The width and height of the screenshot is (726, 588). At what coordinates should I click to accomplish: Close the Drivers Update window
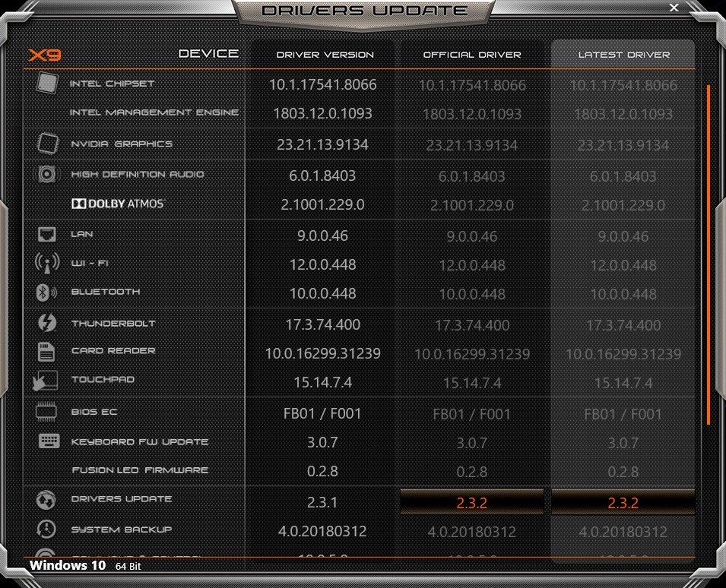(674, 8)
